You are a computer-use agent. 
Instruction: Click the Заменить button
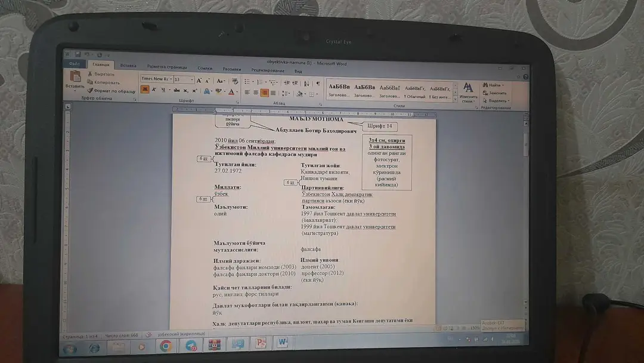point(495,93)
